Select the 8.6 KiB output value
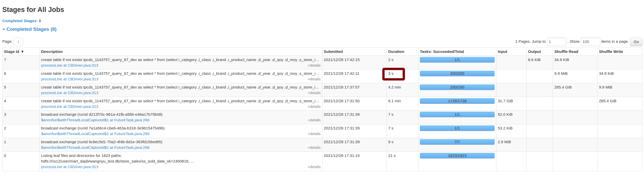This screenshot has height=176, width=644. click(x=534, y=60)
